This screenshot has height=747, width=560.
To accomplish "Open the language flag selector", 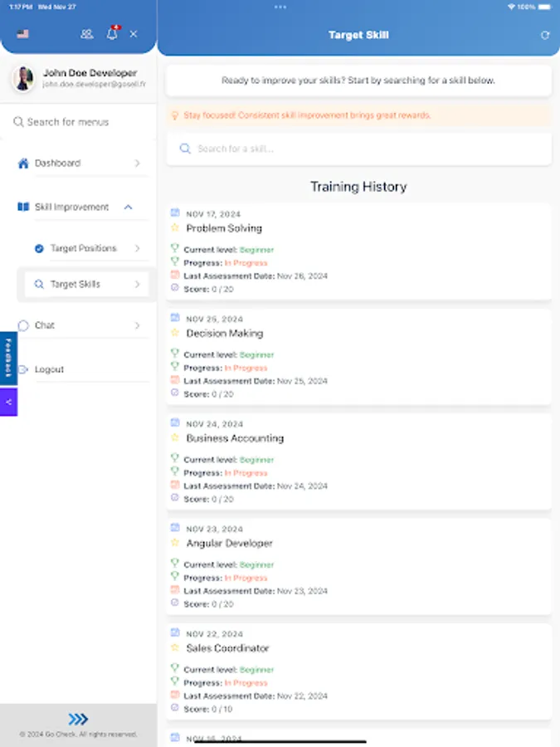I will pyautogui.click(x=22, y=34).
